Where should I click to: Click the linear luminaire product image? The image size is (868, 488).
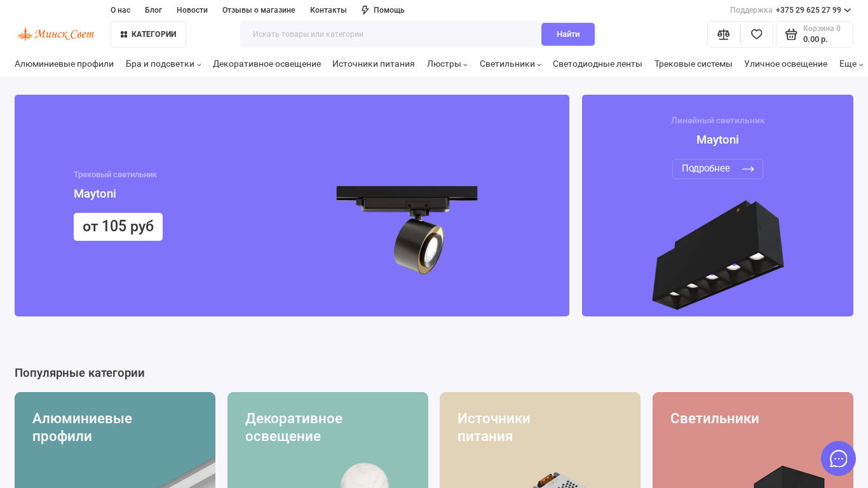(718, 255)
